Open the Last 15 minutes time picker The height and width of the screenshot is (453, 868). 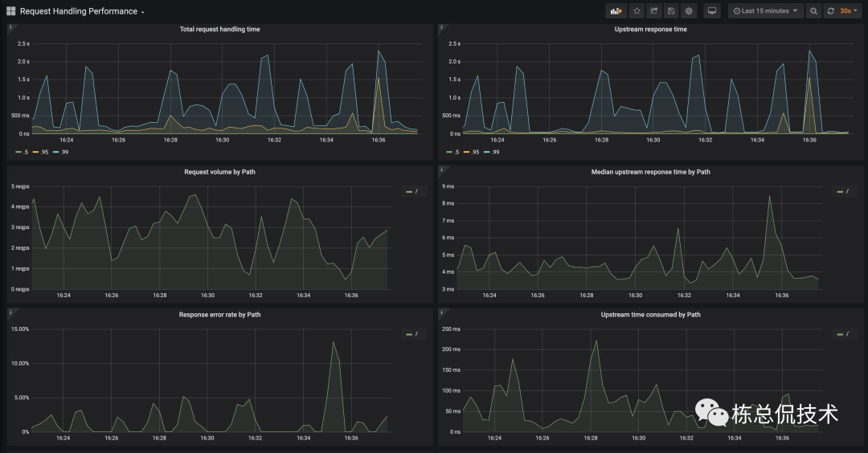[766, 11]
